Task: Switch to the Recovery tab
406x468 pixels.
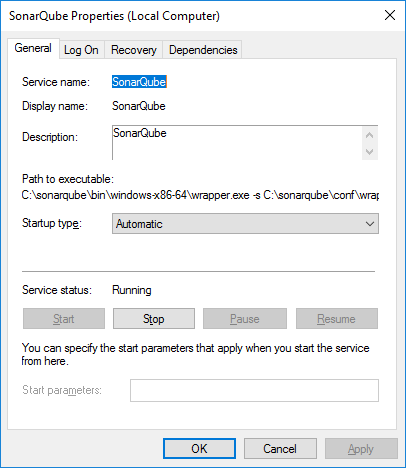Action: (x=134, y=50)
